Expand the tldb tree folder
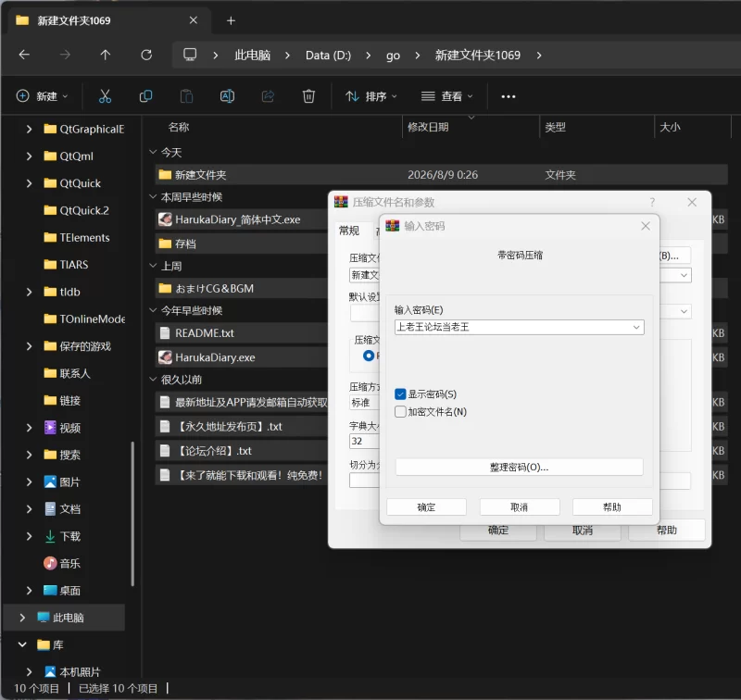The image size is (741, 700). tap(29, 292)
